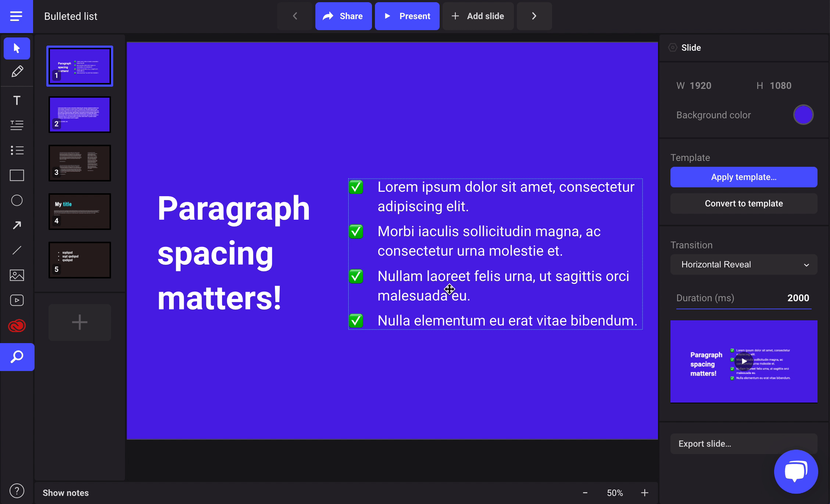Play the transition preview
Image resolution: width=830 pixels, height=504 pixels.
coord(744,361)
